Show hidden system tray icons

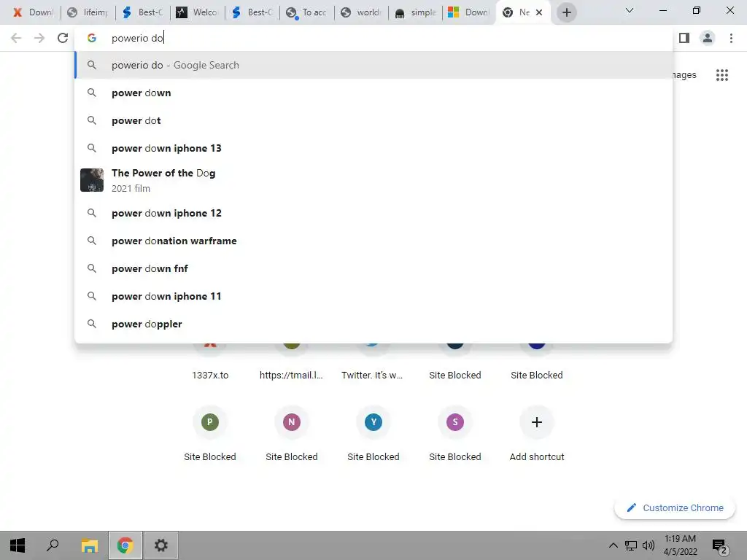[613, 545]
